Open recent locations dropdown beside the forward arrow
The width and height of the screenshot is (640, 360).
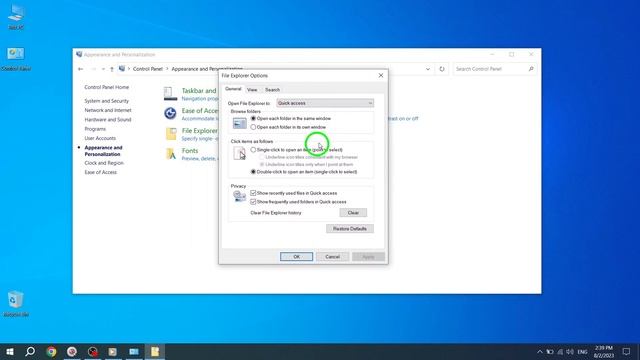pyautogui.click(x=103, y=69)
